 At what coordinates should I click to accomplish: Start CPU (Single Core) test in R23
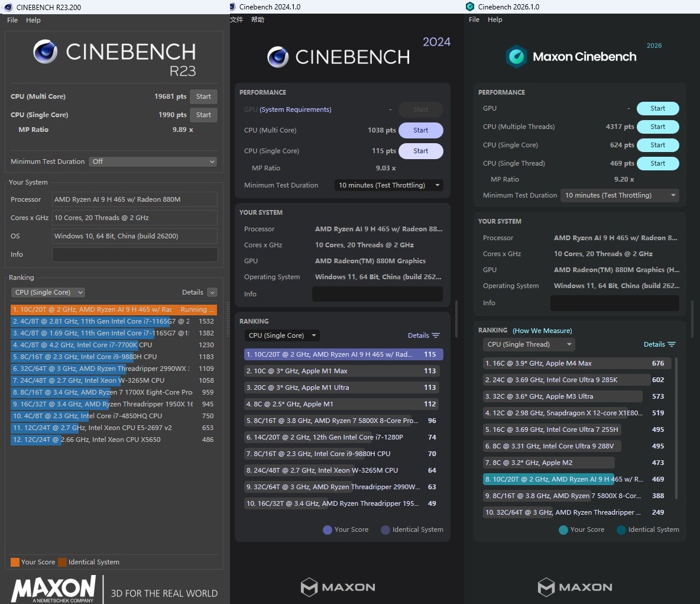(x=203, y=115)
